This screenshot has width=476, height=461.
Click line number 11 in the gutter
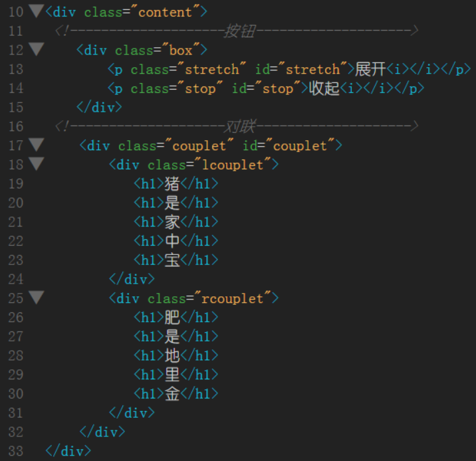pyautogui.click(x=16, y=31)
